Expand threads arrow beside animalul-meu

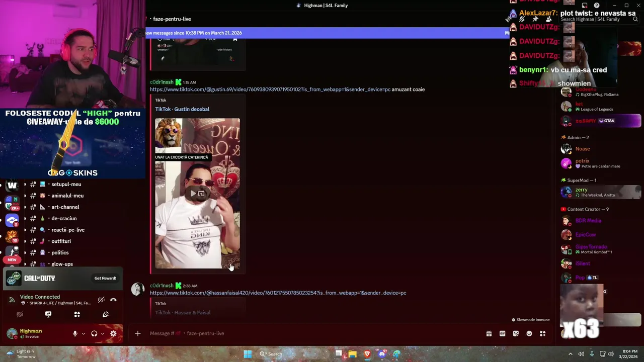tap(25, 196)
